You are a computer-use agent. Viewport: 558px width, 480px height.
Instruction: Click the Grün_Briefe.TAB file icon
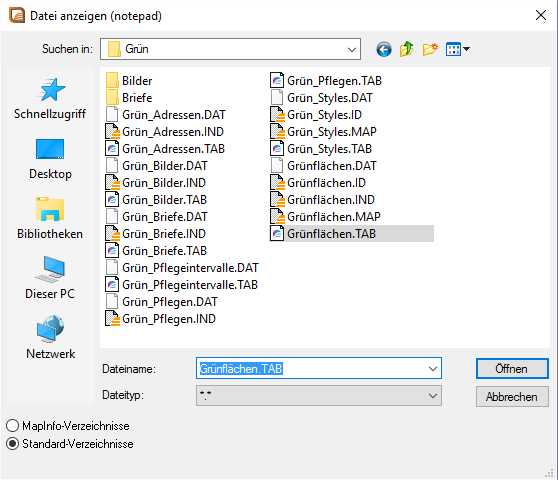click(x=112, y=251)
